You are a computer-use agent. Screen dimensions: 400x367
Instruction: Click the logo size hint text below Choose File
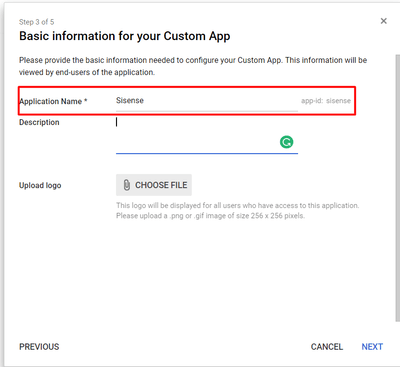click(x=237, y=211)
